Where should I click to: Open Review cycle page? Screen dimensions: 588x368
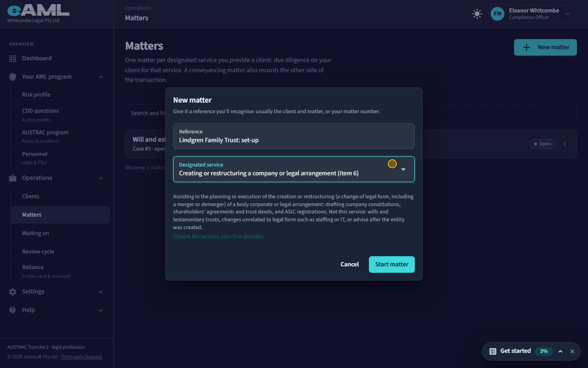click(x=60, y=252)
